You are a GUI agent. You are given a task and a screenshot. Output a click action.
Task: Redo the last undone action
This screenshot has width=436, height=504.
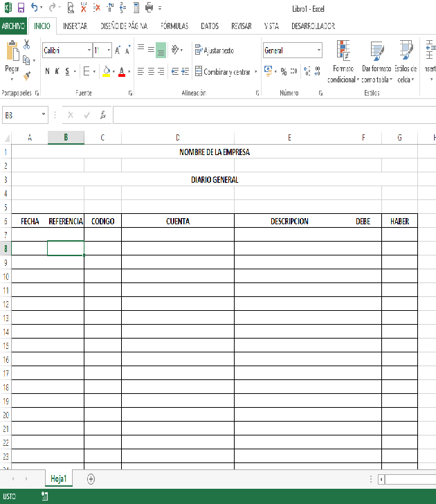click(52, 7)
